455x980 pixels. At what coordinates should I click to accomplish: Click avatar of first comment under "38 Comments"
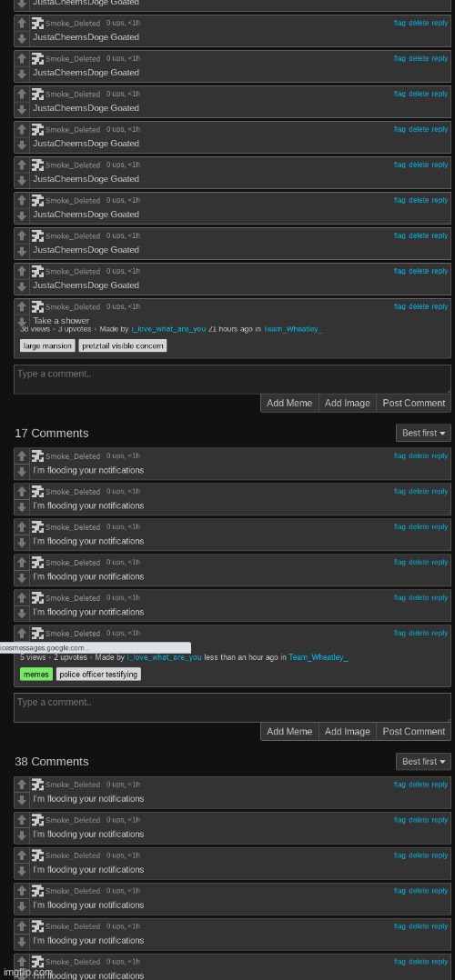tap(37, 785)
